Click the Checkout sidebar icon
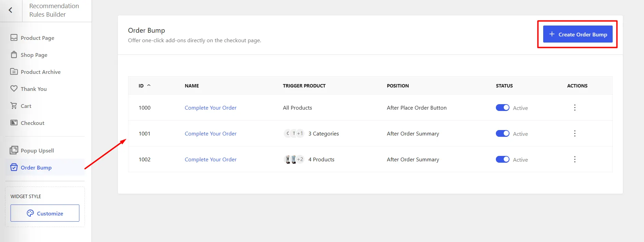This screenshot has height=242, width=644. coord(14,123)
